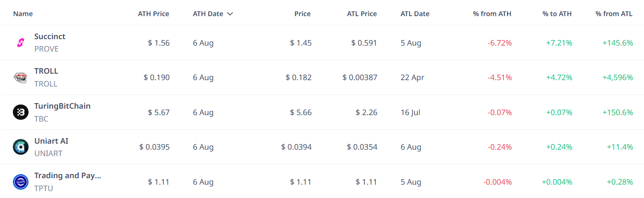The height and width of the screenshot is (198, 644).
Task: Open the TuringBitChain coin name link
Action: point(63,106)
